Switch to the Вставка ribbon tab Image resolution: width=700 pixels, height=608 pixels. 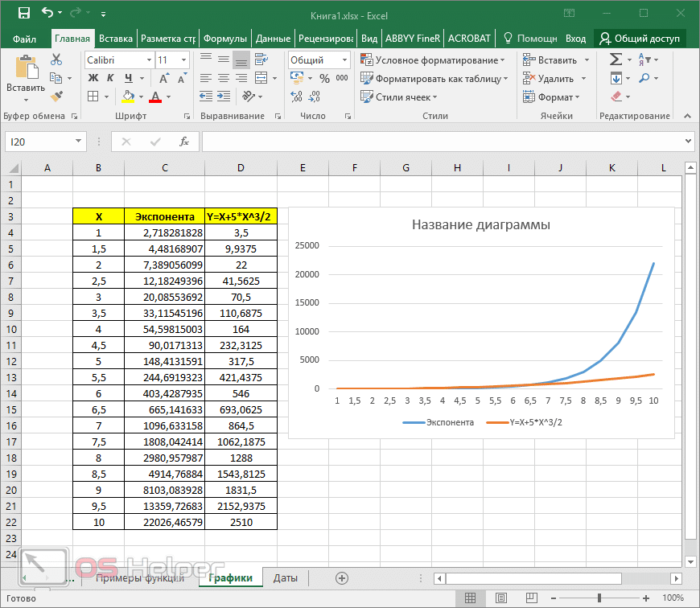115,37
